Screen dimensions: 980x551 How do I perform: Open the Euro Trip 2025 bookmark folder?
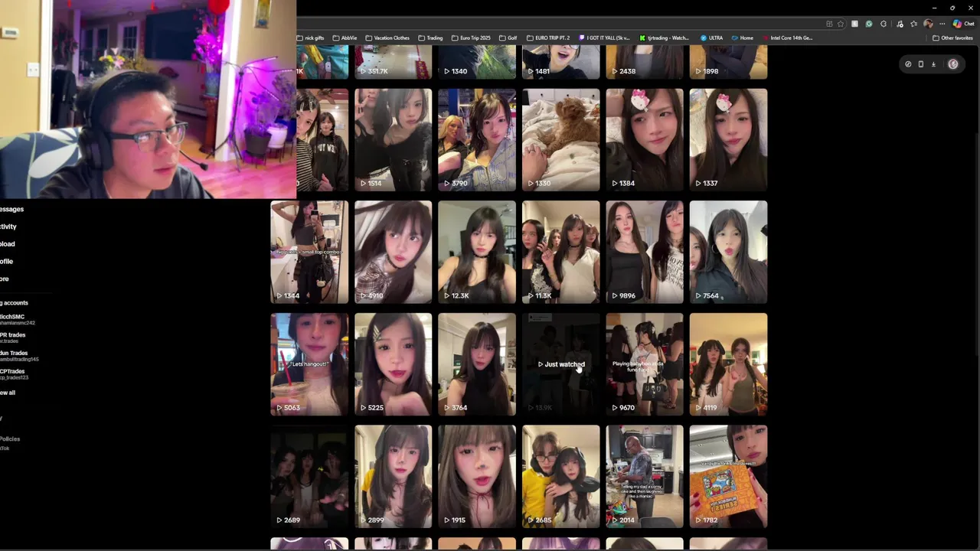coord(471,37)
